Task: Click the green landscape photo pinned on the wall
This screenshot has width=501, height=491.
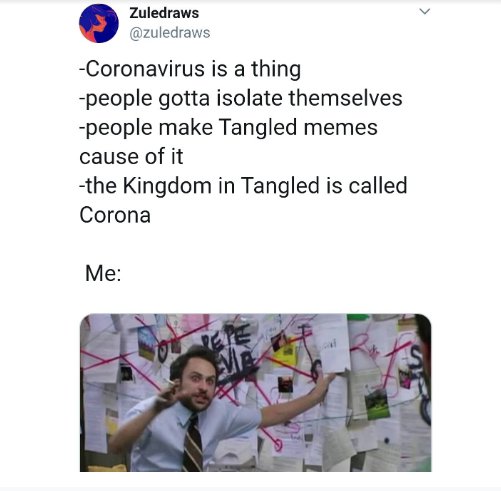Action: pos(377,404)
